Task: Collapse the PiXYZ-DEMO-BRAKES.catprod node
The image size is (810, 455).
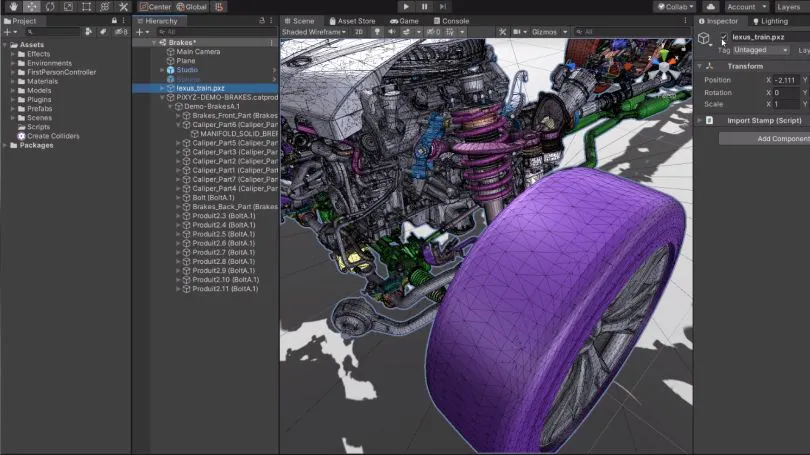Action: tap(162, 97)
